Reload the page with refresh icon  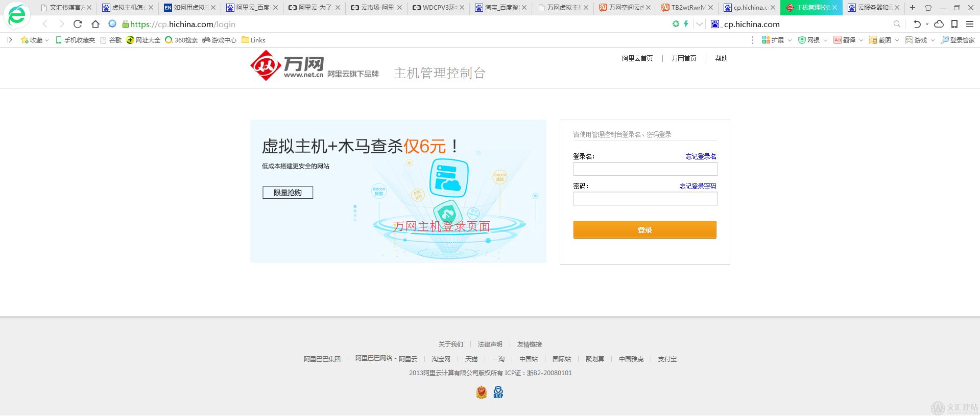click(x=78, y=24)
